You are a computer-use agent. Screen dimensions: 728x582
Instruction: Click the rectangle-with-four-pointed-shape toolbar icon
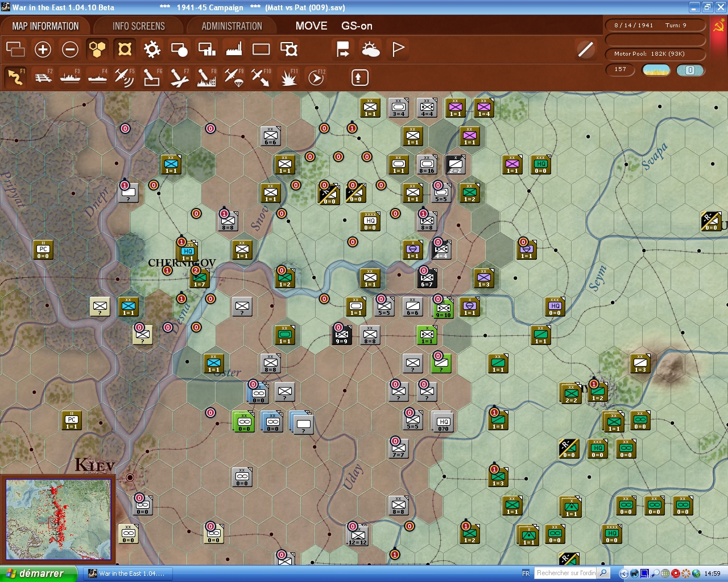point(289,49)
